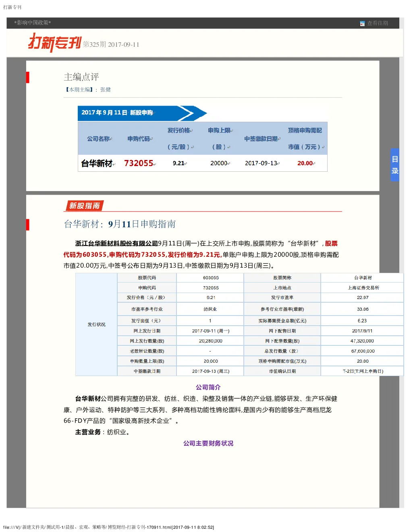Click the 发行状况 row header cell
The height and width of the screenshot is (532, 411).
[x=96, y=324]
